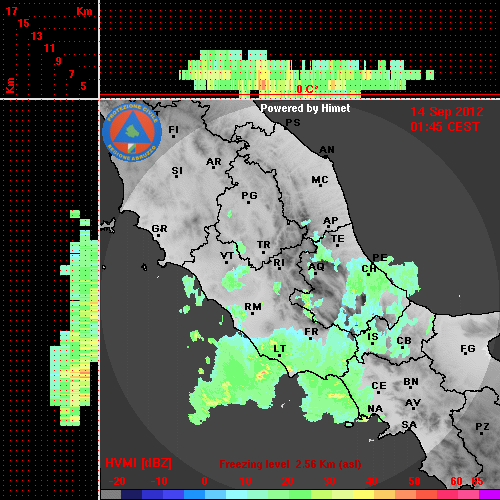Click the '15' km altitude label

24,23
